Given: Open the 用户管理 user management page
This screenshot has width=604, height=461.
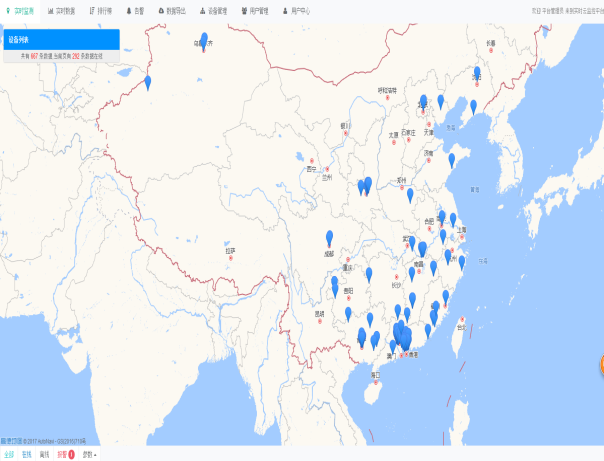Looking at the screenshot, I should pos(255,10).
